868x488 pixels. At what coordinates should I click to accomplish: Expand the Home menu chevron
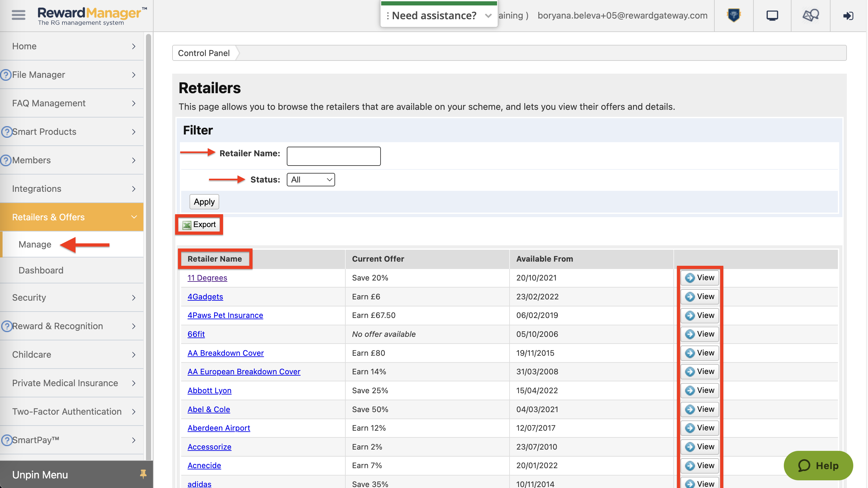tap(134, 46)
